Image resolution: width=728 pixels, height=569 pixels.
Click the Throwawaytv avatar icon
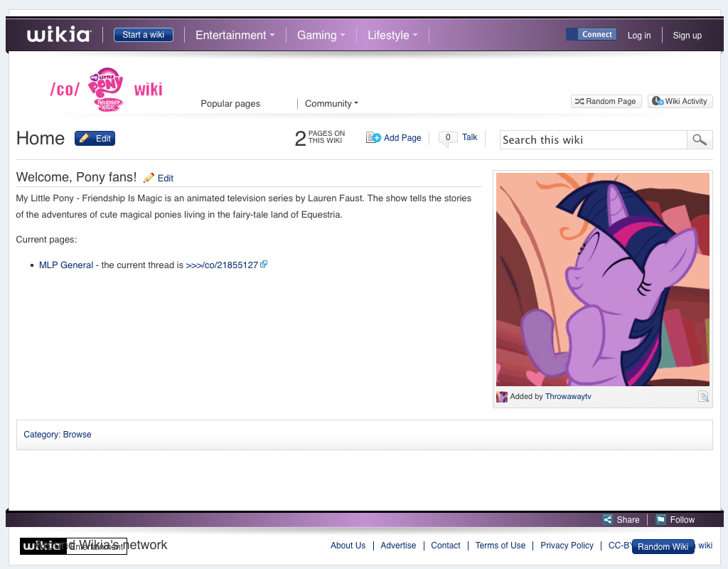502,397
